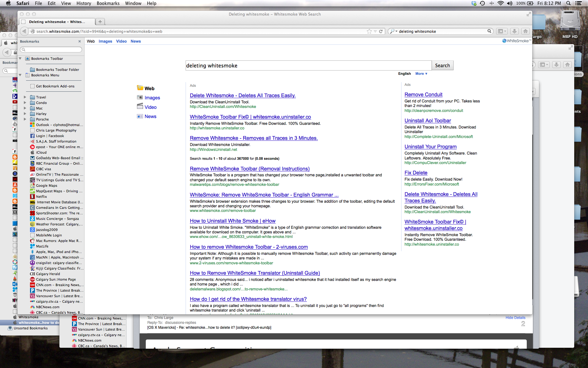The width and height of the screenshot is (588, 368).
Task: Open Spotlight search in menu bar
Action: pos(568,3)
